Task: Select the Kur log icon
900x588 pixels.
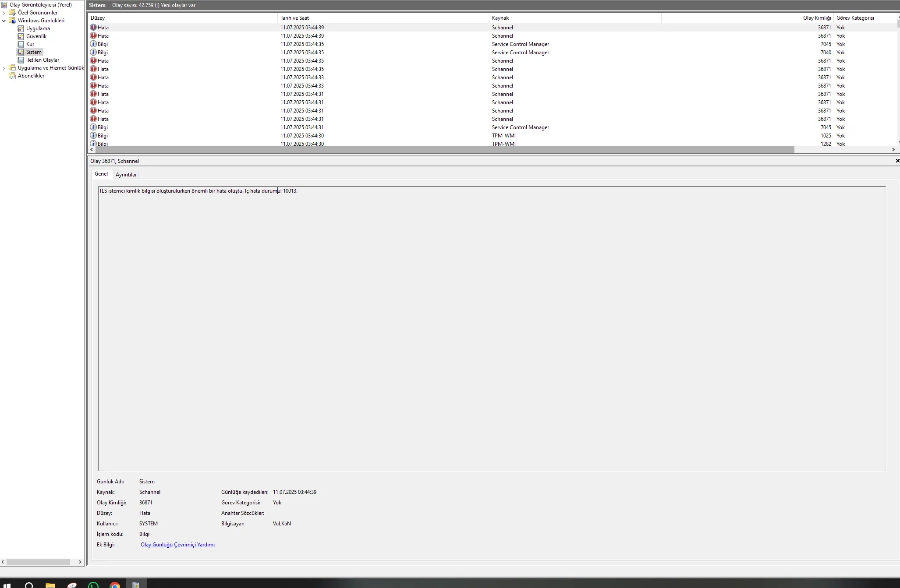Action: [x=21, y=44]
